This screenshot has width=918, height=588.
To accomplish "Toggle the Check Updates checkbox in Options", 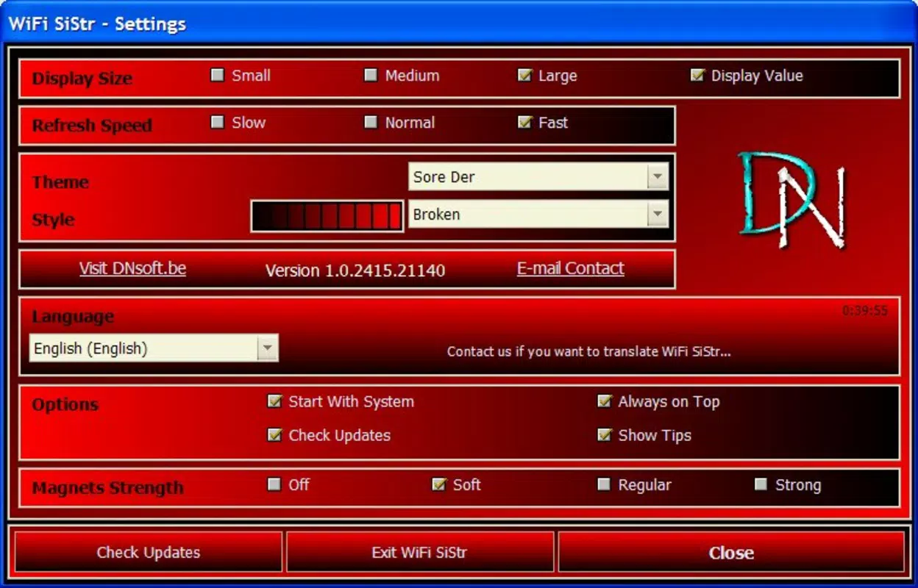I will pyautogui.click(x=274, y=435).
